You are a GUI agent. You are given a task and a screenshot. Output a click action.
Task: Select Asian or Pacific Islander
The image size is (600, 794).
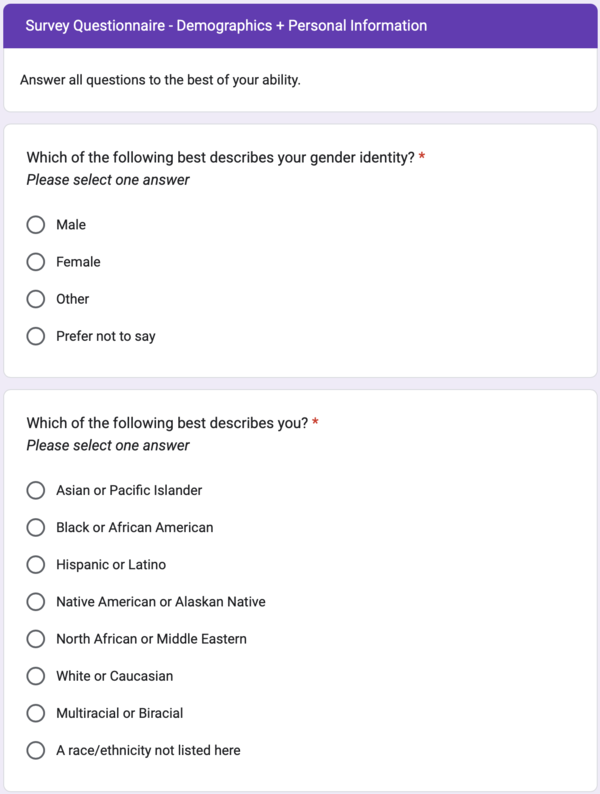click(36, 490)
